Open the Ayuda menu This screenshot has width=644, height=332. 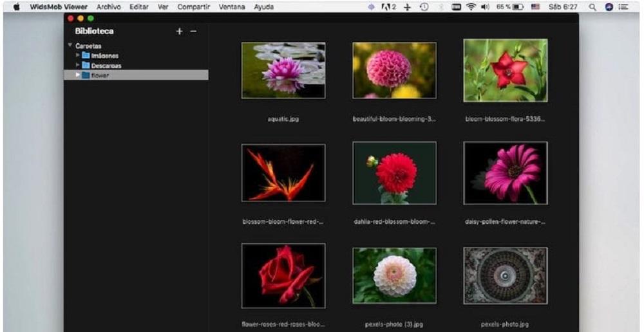point(263,7)
